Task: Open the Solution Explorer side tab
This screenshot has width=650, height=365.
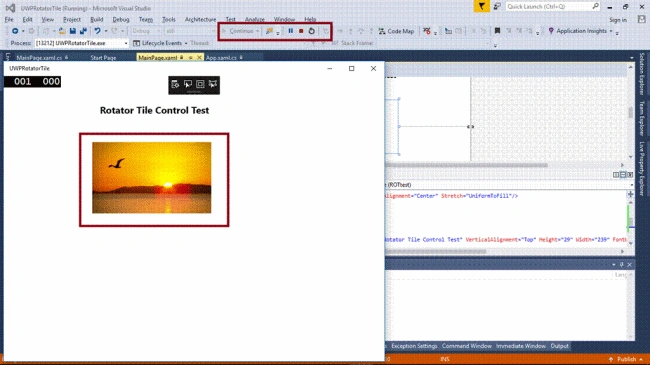Action: click(x=642, y=73)
